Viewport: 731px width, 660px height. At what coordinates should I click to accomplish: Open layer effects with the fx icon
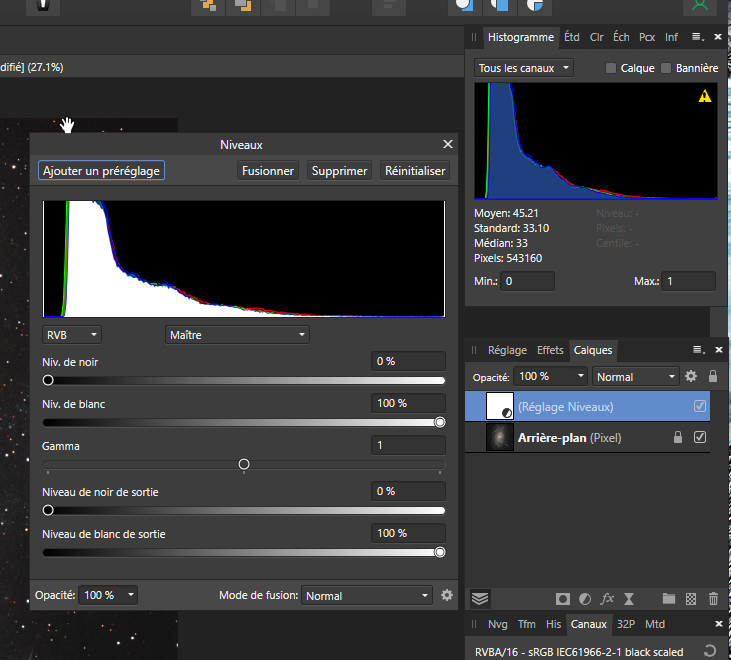607,598
